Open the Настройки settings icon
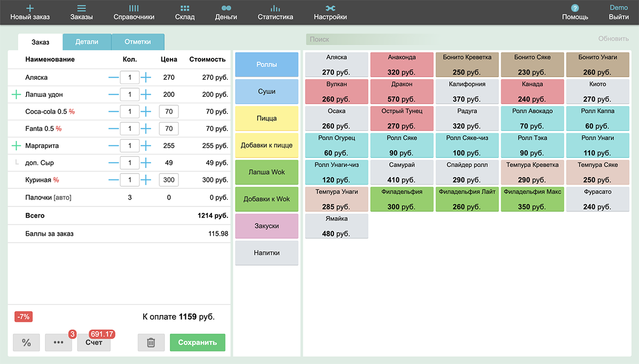Screen dimensions: 639x364 coord(330,9)
